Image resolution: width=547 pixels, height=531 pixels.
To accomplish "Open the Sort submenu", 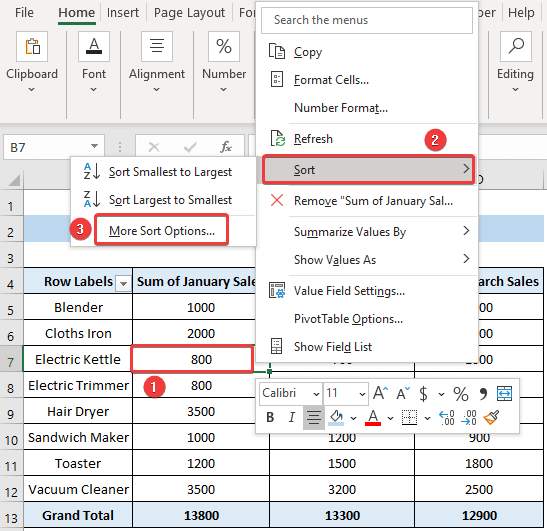I will point(368,170).
